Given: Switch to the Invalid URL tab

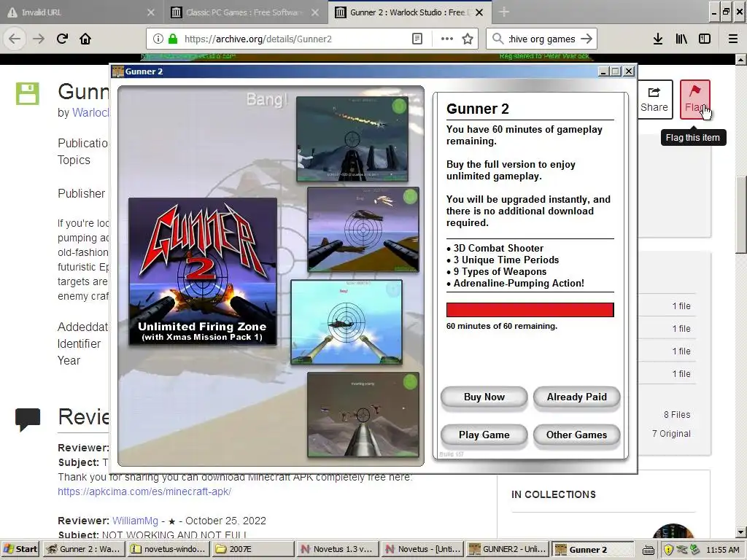Looking at the screenshot, I should point(81,12).
